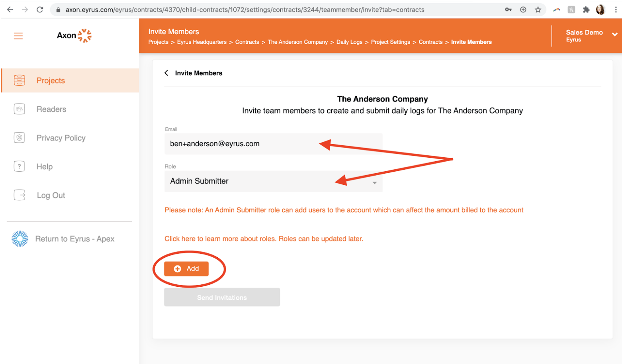Open the Chrome three-dot menu
The height and width of the screenshot is (364, 622).
tap(616, 10)
